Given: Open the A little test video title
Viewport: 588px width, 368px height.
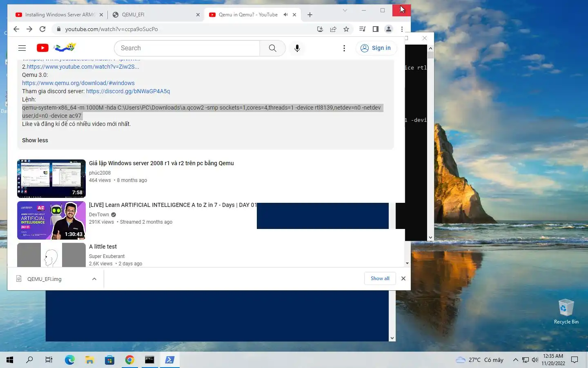Looking at the screenshot, I should pos(103,247).
